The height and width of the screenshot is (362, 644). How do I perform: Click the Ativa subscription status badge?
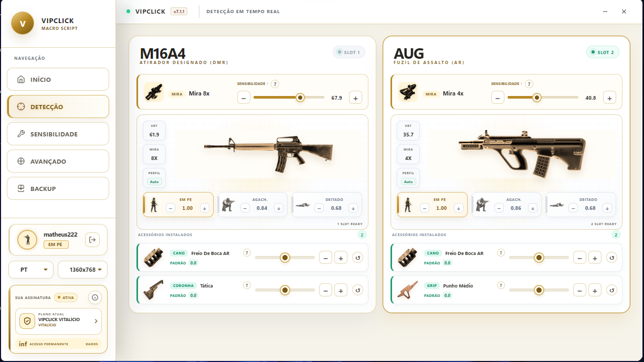(66, 297)
